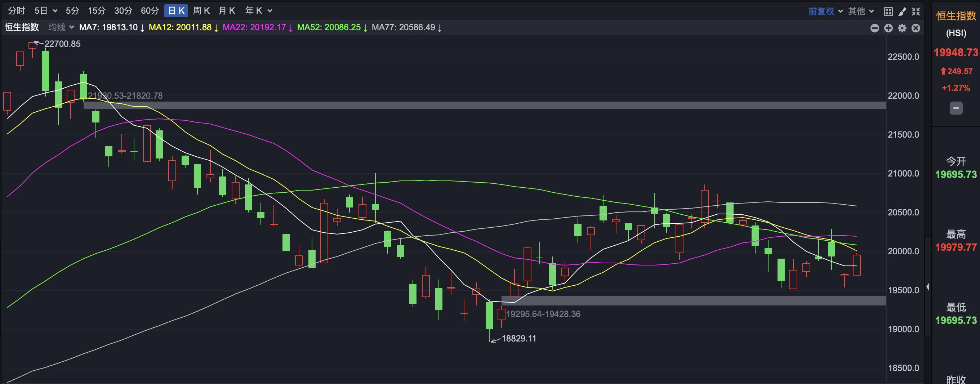
Task: Switch to the 分时 intraday tab
Action: [x=16, y=11]
